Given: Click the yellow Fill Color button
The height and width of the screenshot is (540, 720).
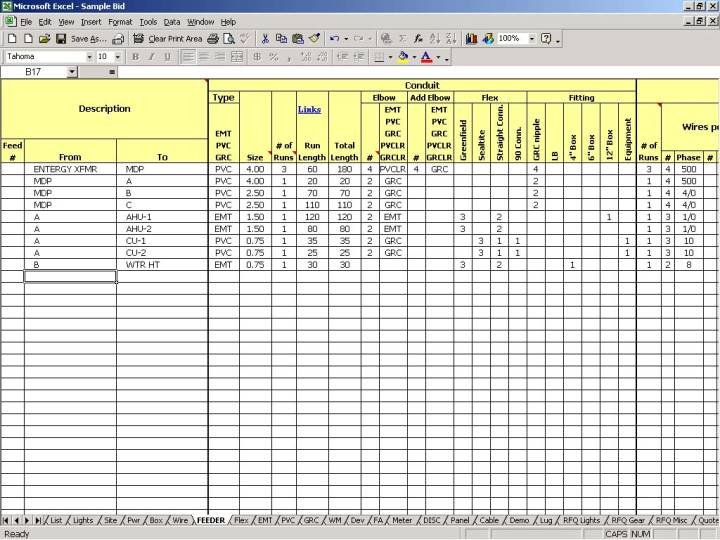Looking at the screenshot, I should (x=402, y=57).
